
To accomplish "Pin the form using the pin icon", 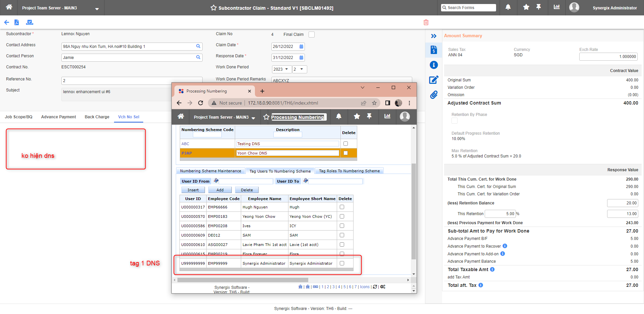I will point(538,7).
